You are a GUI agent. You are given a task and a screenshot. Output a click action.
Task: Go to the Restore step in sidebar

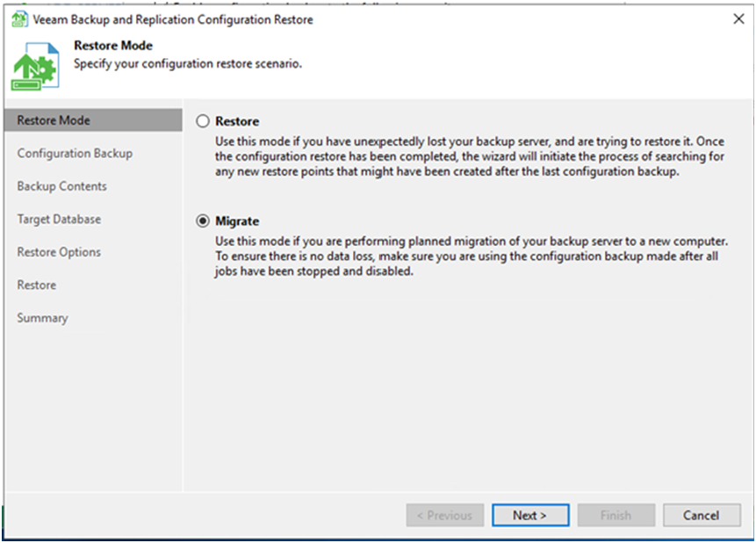37,285
